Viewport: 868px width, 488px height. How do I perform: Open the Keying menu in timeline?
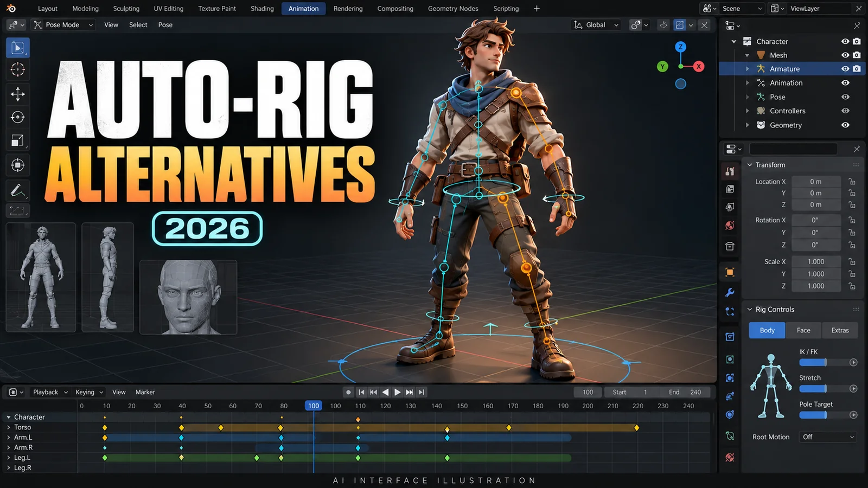(89, 392)
